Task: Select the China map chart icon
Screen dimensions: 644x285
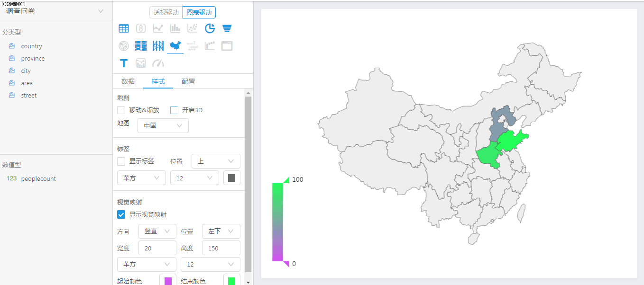Action: tap(175, 46)
